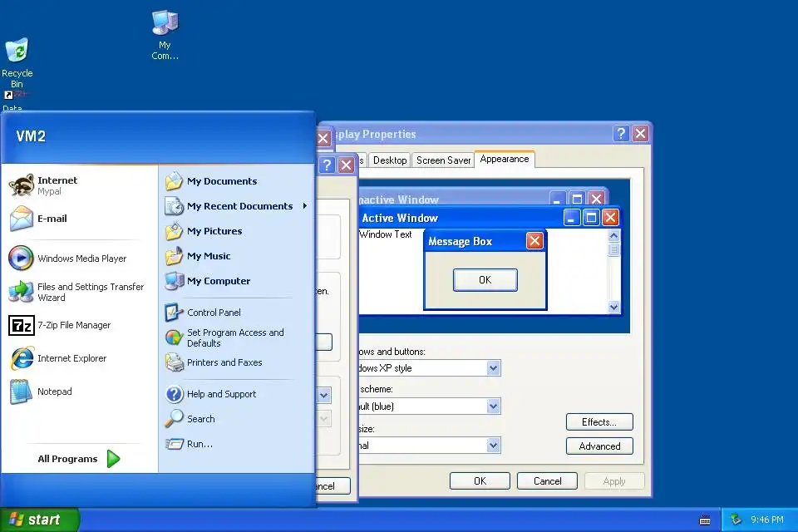This screenshot has width=798, height=532.
Task: Select the Appearance tab
Action: click(x=505, y=159)
